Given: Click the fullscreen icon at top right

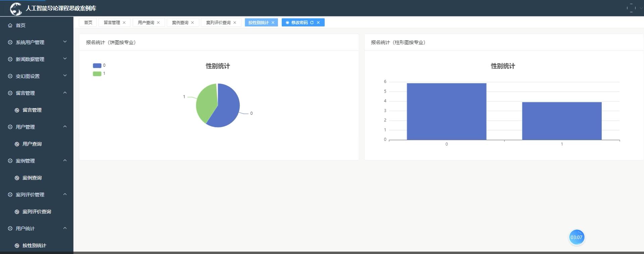Looking at the screenshot, I should [x=631, y=8].
